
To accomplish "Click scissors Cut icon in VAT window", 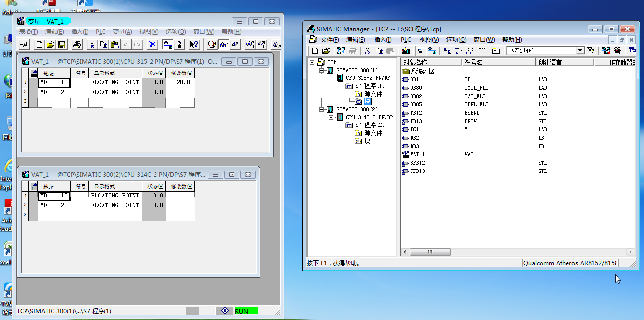I will 92,45.
